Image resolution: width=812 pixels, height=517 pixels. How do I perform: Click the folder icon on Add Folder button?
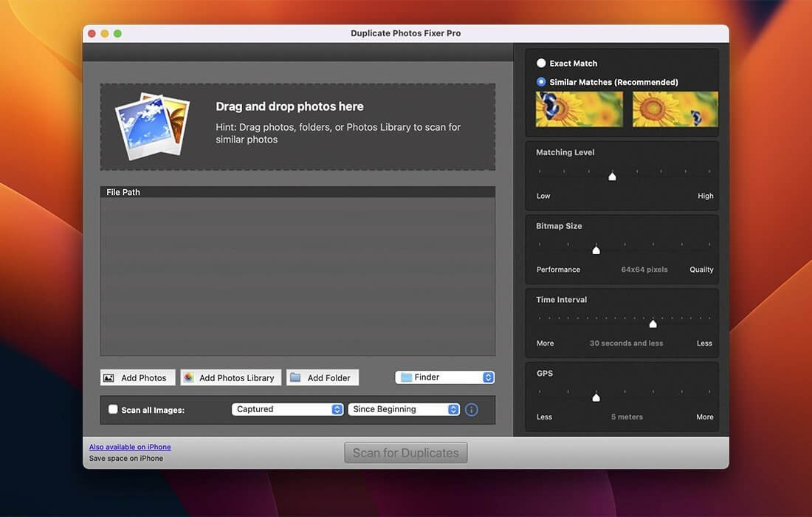pyautogui.click(x=295, y=377)
